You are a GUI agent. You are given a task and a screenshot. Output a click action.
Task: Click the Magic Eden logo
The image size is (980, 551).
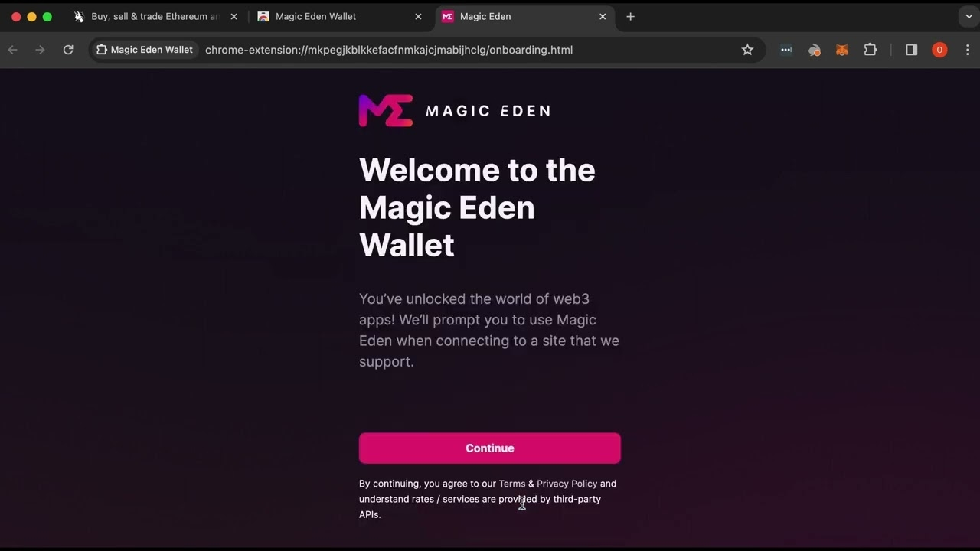tap(454, 111)
